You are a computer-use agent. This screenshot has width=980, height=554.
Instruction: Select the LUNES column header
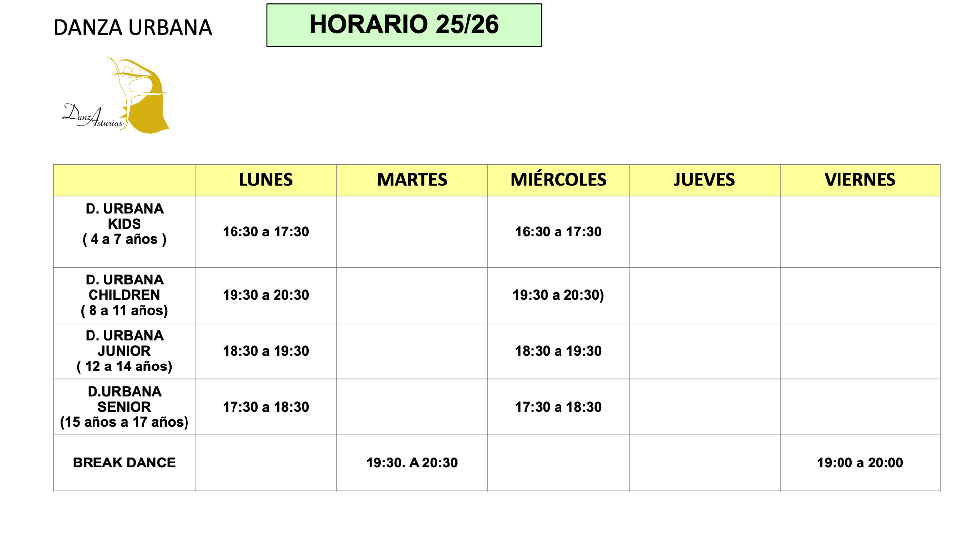click(x=266, y=180)
